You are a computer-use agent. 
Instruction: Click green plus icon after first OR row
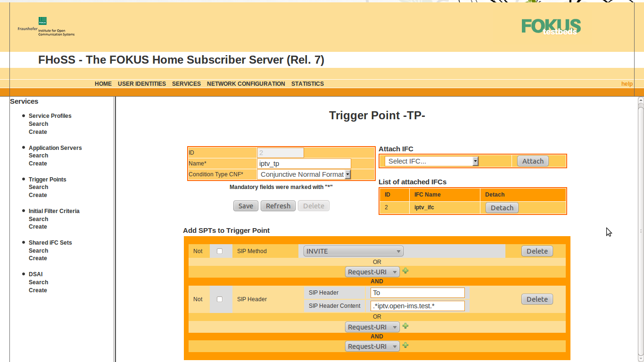tap(405, 271)
